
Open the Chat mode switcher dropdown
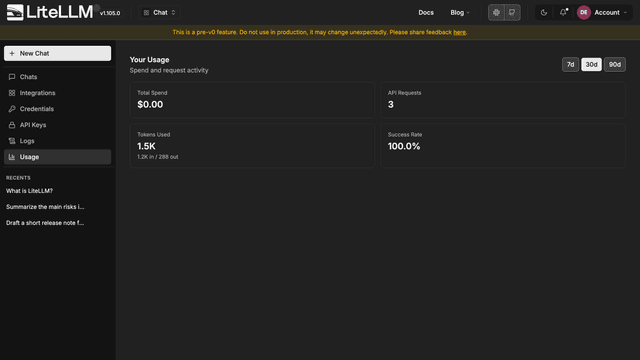click(x=160, y=13)
